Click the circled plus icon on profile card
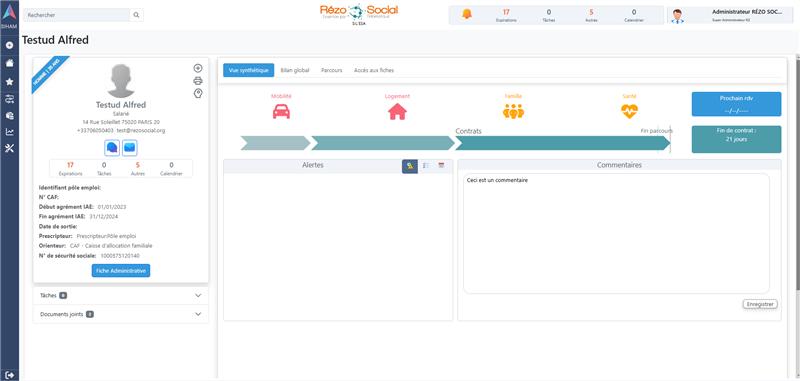Screen dimensions: 800x381 [198, 68]
